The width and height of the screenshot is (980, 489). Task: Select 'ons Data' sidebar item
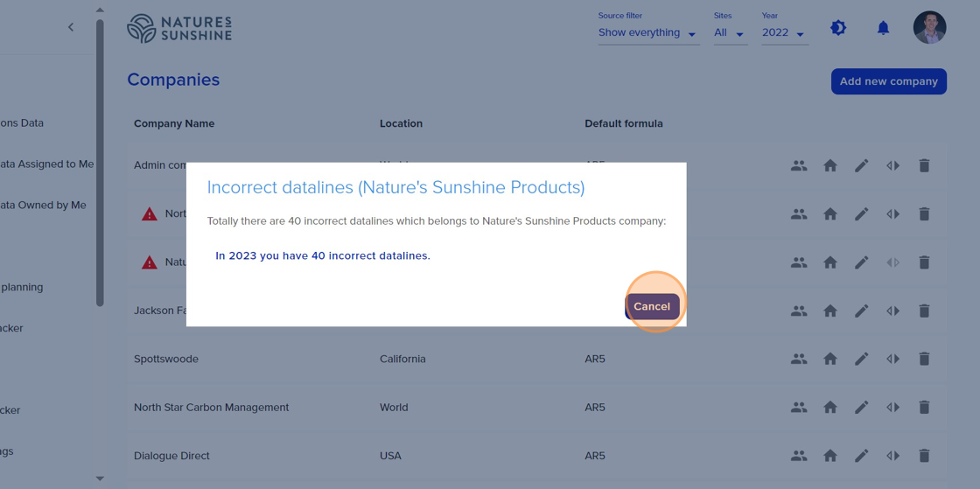coord(22,123)
